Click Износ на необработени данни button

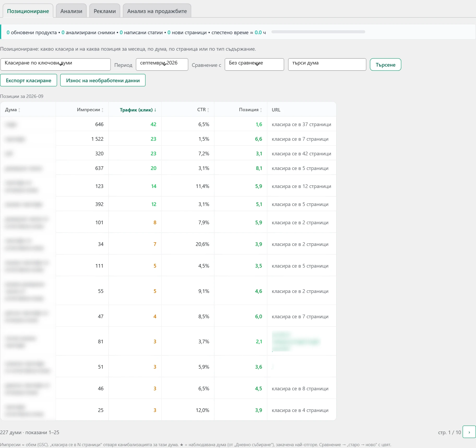103,80
